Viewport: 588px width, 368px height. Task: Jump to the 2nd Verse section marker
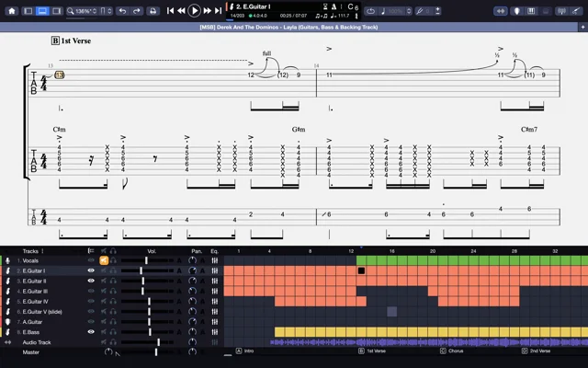tap(536, 351)
